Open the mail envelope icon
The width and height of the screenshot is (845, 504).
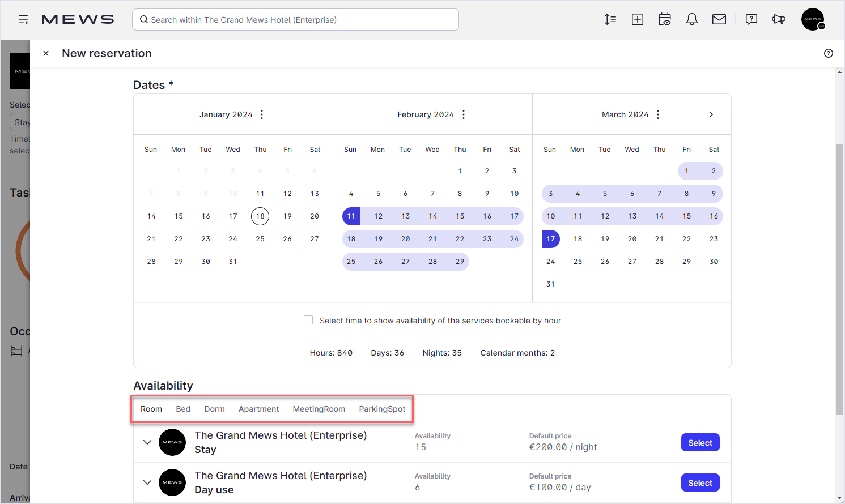(x=719, y=19)
